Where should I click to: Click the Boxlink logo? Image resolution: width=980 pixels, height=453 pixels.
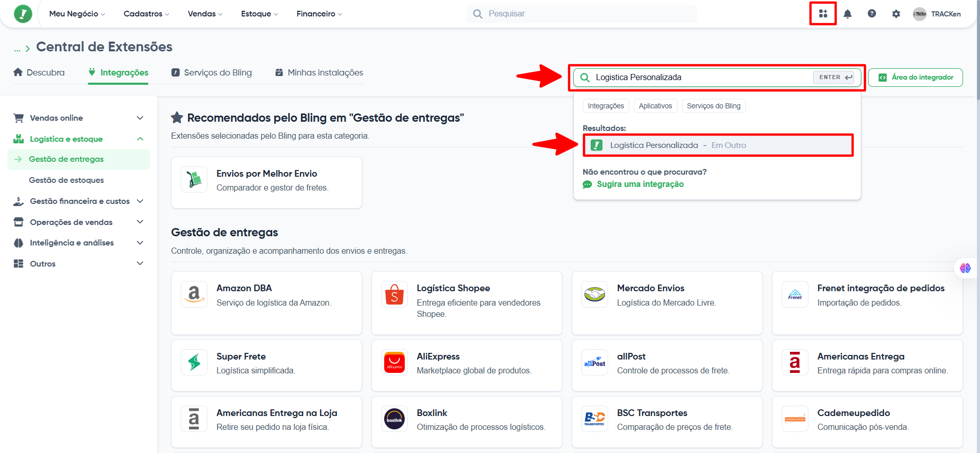click(x=394, y=419)
